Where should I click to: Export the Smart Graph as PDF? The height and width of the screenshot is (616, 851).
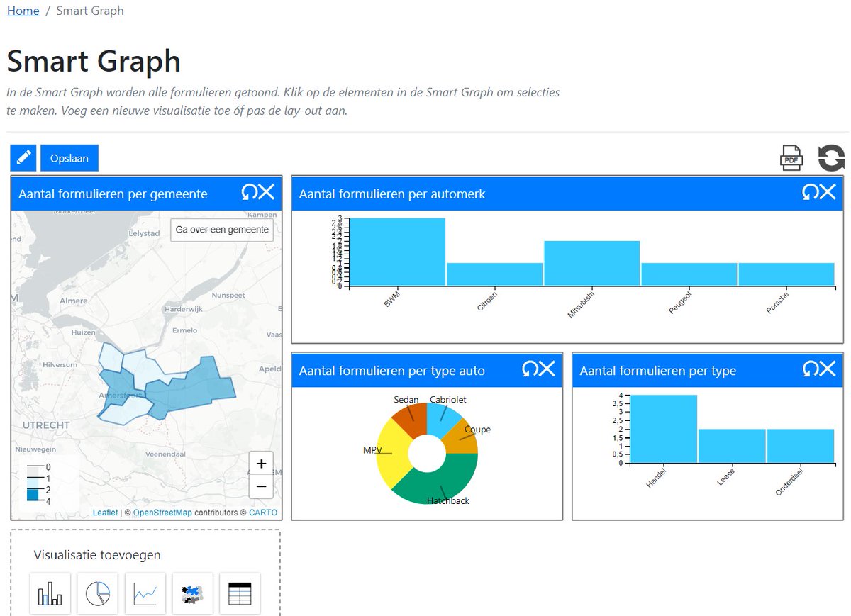coord(791,158)
